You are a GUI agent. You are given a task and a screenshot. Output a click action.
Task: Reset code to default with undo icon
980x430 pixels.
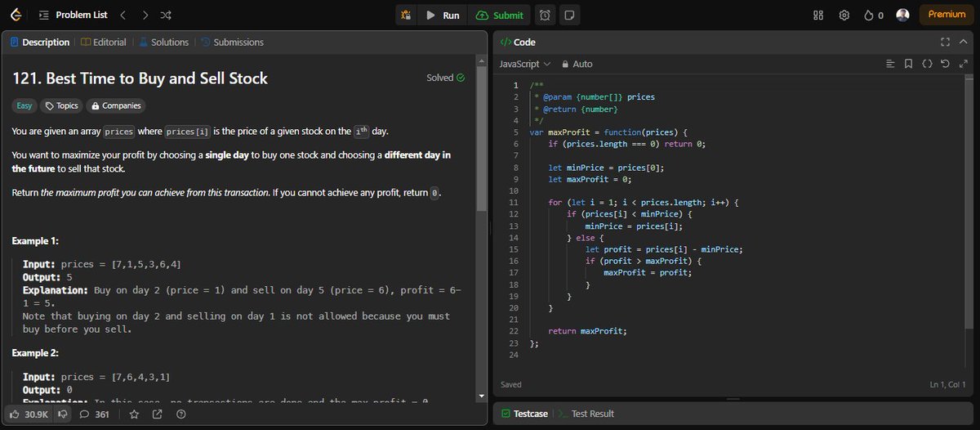coord(946,64)
